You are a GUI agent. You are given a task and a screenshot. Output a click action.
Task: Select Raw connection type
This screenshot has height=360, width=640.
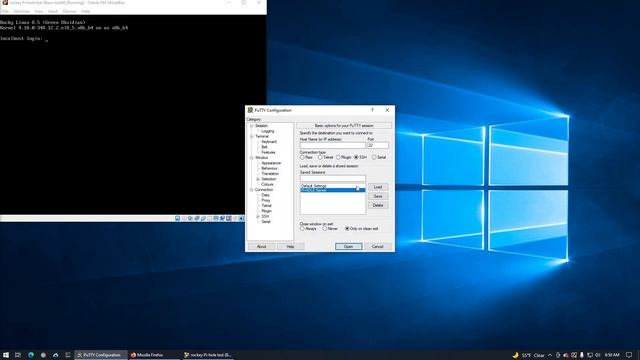click(306, 157)
